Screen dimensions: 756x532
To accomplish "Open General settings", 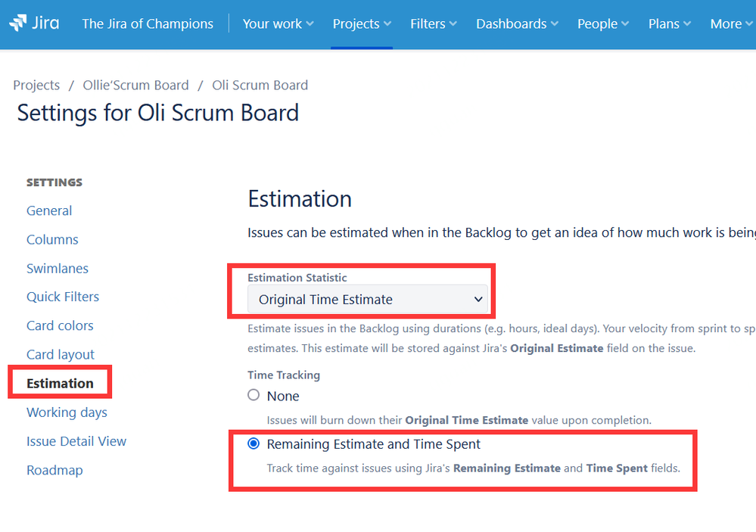I will click(49, 210).
